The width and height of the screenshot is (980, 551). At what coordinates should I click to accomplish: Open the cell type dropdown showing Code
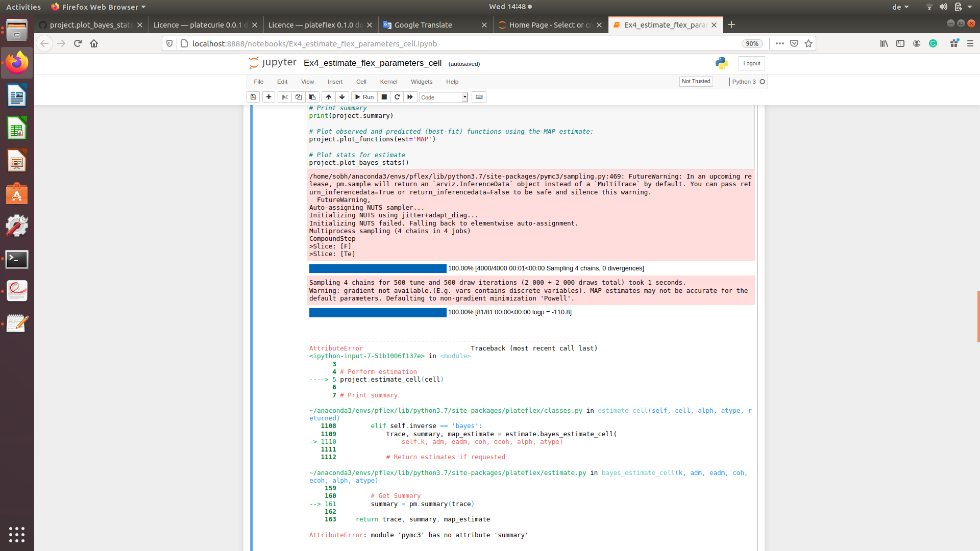443,97
